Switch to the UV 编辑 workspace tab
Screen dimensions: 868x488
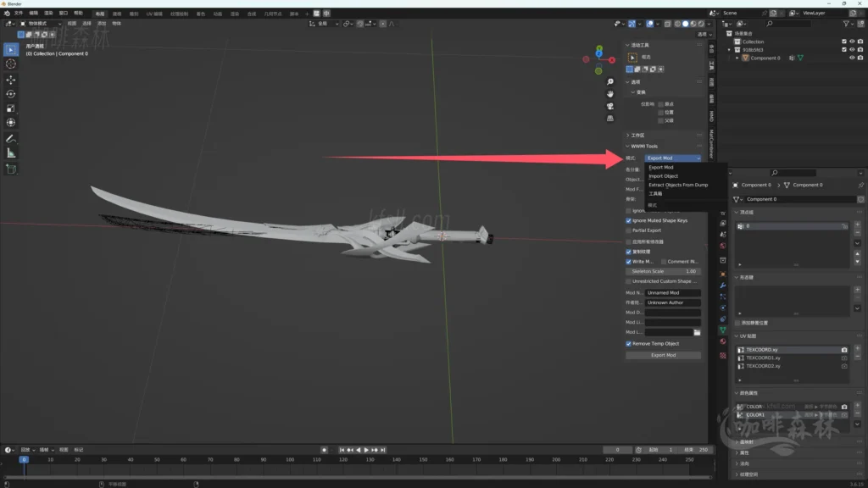[153, 14]
